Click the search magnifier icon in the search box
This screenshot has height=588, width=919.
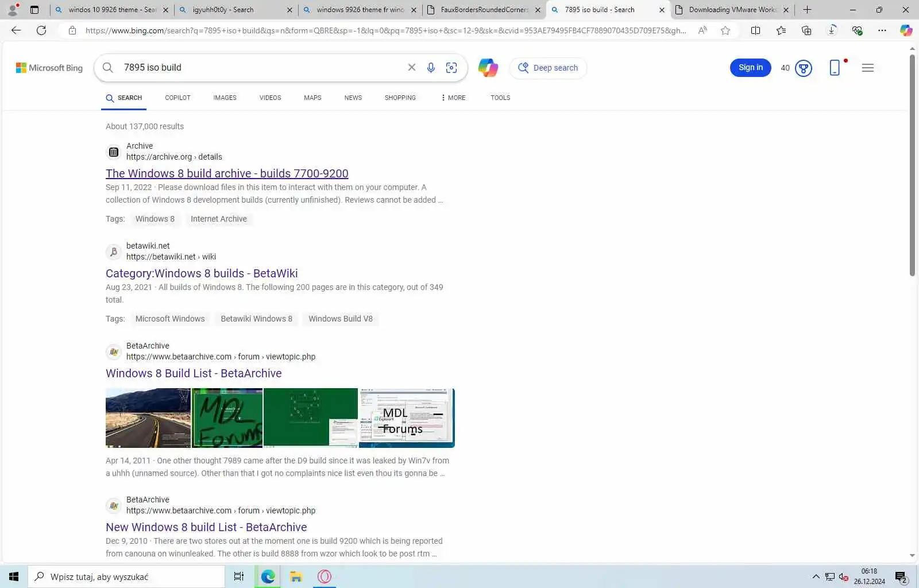tap(107, 67)
